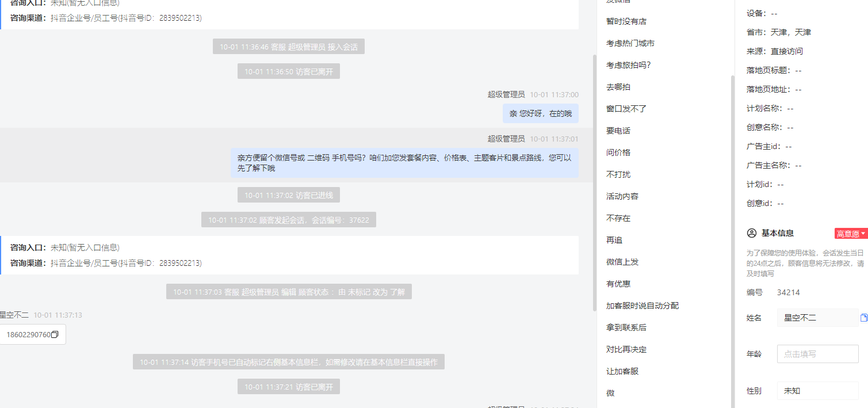Viewport: 868px width, 408px height.
Task: Click the 创意id info row
Action: 765,203
